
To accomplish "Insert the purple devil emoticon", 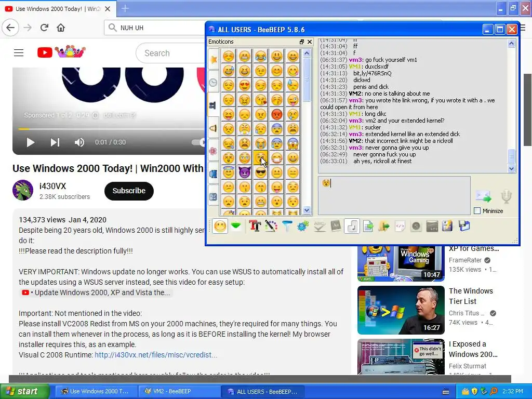I will [x=244, y=172].
